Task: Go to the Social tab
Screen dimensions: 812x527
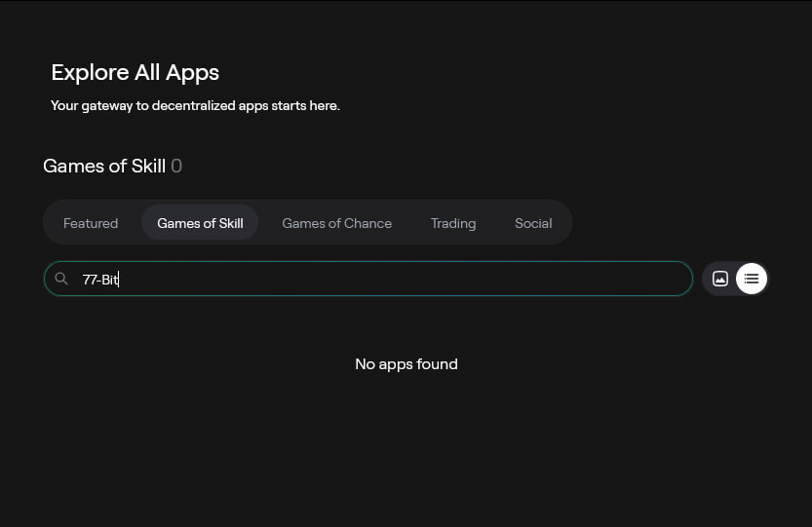Action: pyautogui.click(x=533, y=223)
